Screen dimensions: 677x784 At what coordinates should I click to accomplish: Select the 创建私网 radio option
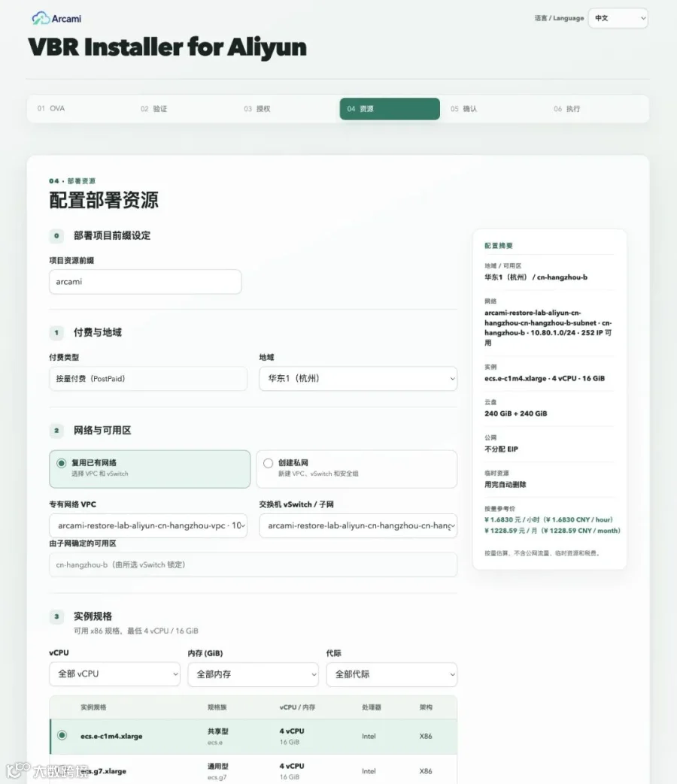pos(357,468)
